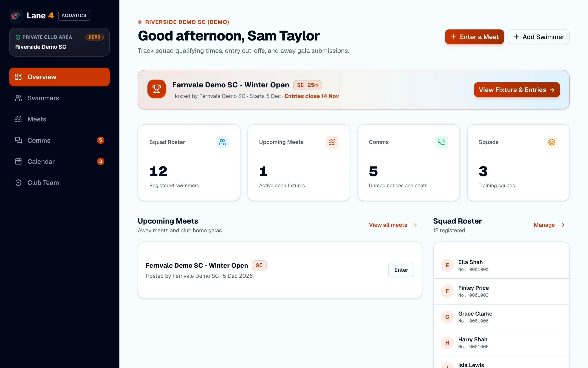Click the Squad Roster card people icon
The image size is (588, 368).
pos(222,142)
